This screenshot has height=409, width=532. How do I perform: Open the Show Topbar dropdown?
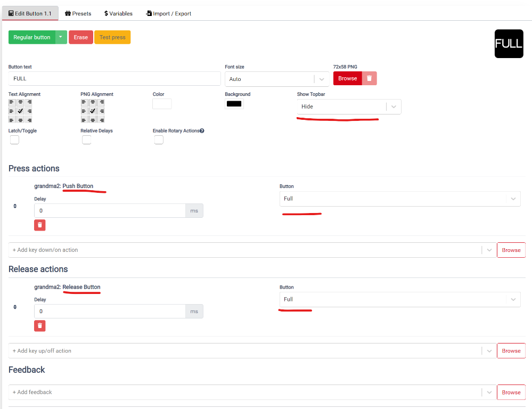click(x=349, y=107)
